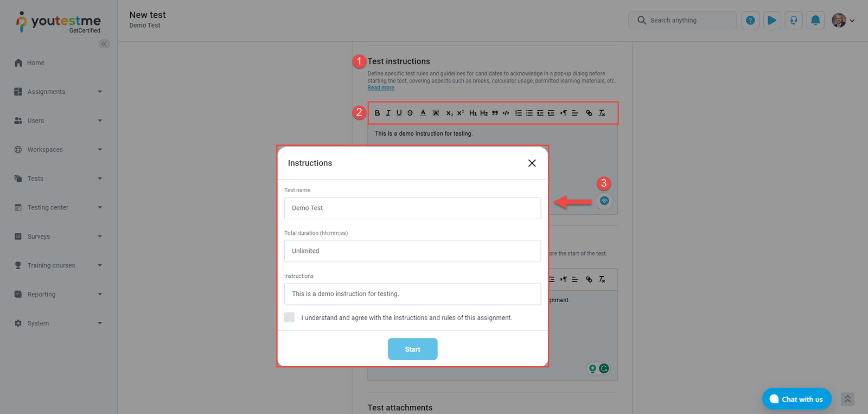Click the headset support icon
The image size is (868, 414).
(x=794, y=21)
